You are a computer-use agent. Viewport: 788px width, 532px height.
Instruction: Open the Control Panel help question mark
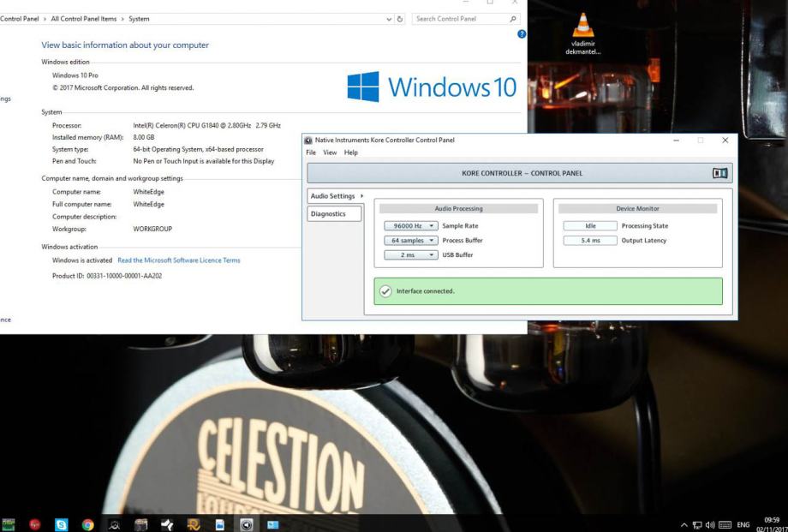(x=522, y=33)
